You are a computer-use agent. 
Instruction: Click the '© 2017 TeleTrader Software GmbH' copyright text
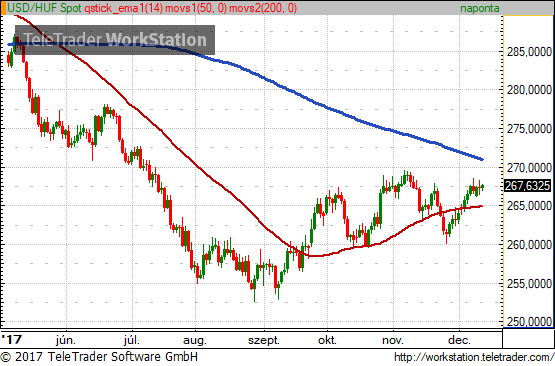pos(99,356)
